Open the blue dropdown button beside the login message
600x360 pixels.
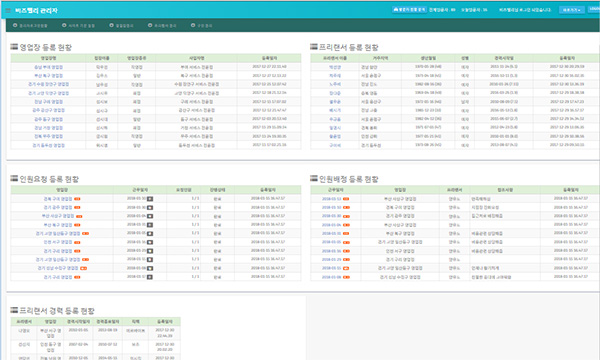coord(572,10)
